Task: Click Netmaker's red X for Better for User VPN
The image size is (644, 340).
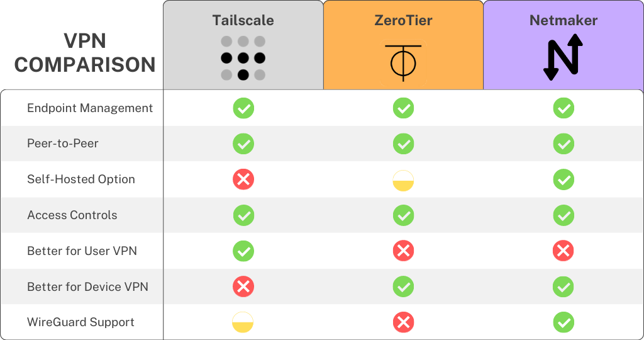Action: 563,251
